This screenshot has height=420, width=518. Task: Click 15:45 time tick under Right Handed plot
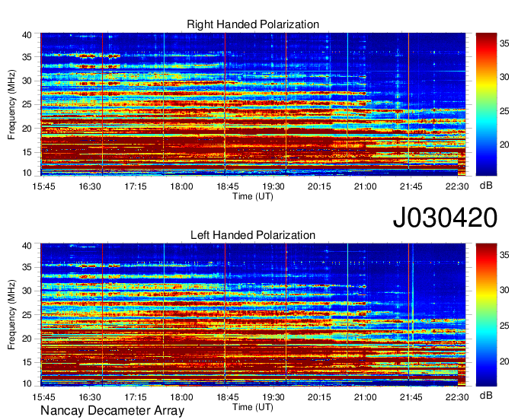pyautogui.click(x=43, y=186)
